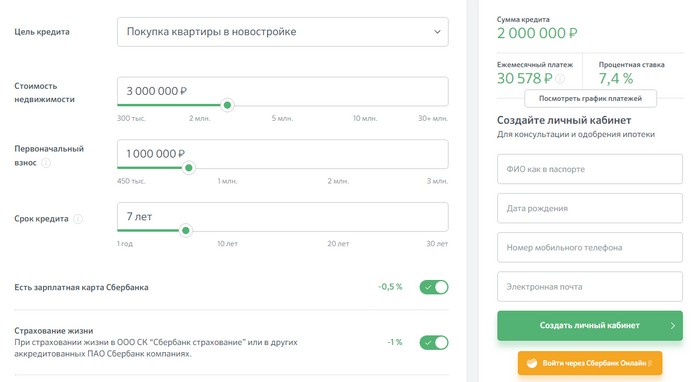The image size is (700, 382).
Task: Click the down payment slider handle
Action: tap(189, 168)
